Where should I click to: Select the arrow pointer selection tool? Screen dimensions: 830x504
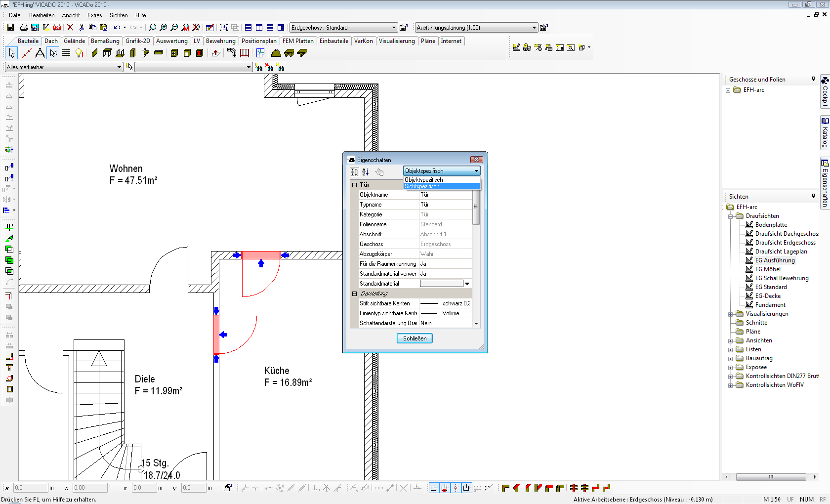pos(11,53)
